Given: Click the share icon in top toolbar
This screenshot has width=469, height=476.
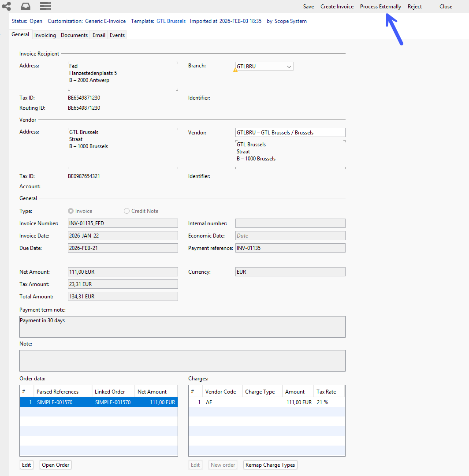Looking at the screenshot, I should coord(6,6).
